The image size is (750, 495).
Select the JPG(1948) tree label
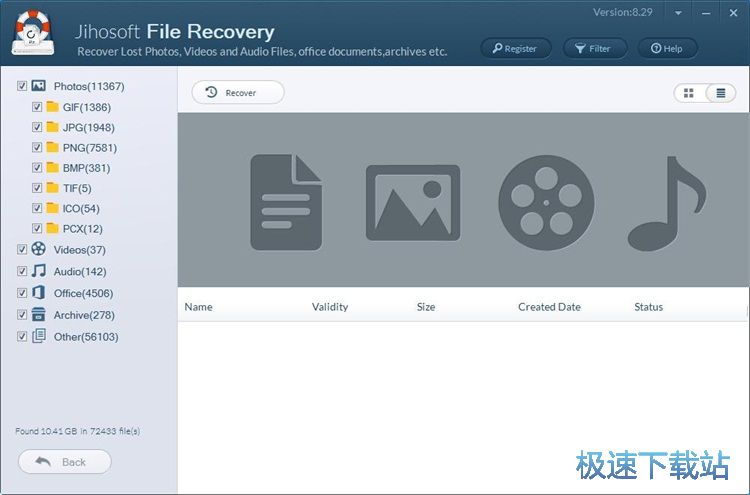click(x=88, y=128)
